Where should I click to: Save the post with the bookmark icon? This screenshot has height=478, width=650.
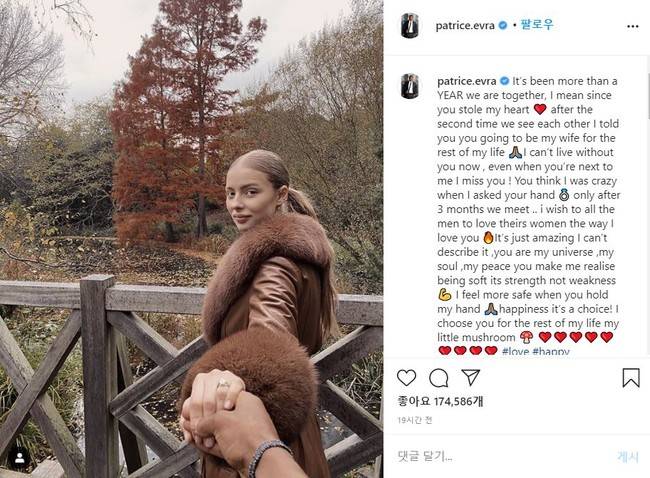click(x=630, y=378)
